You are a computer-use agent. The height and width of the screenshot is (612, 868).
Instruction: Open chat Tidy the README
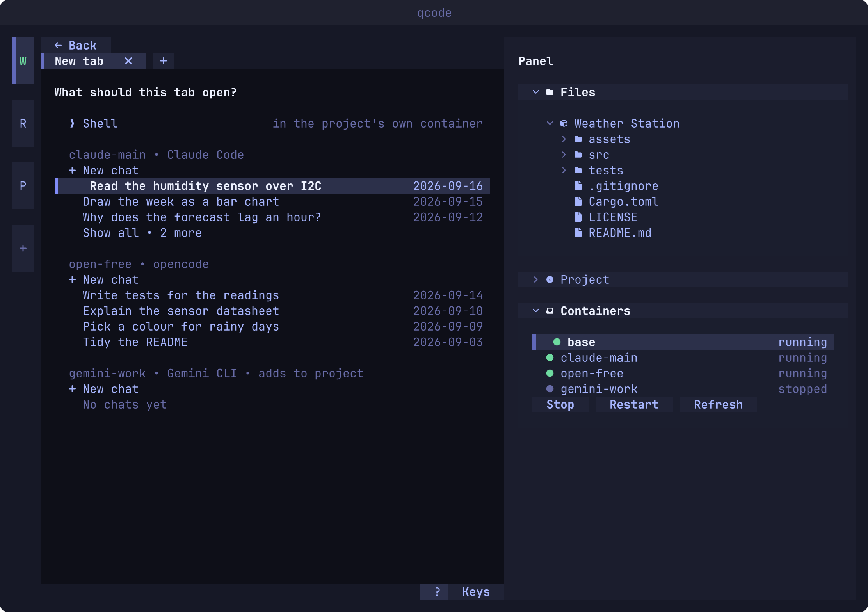point(272,342)
